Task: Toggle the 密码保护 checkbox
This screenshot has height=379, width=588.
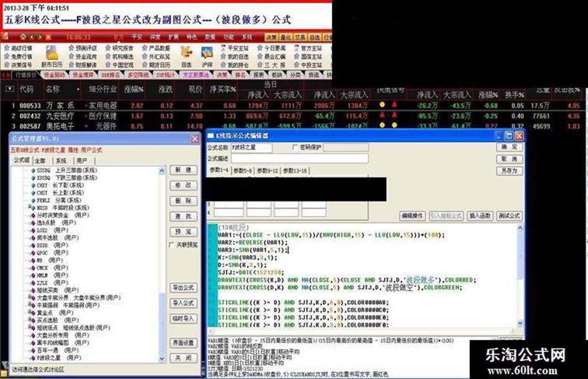Action: pyautogui.click(x=295, y=147)
